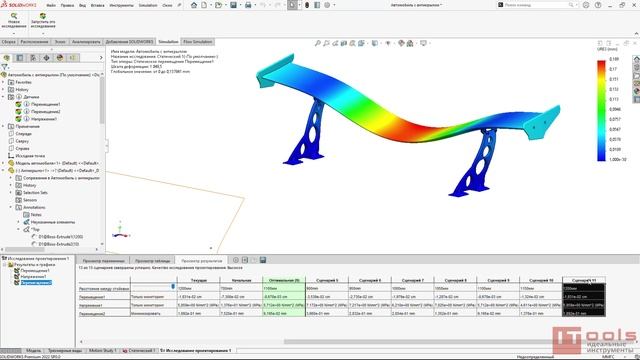Click the Run This Study icon
640x360 pixels.
tap(43, 16)
